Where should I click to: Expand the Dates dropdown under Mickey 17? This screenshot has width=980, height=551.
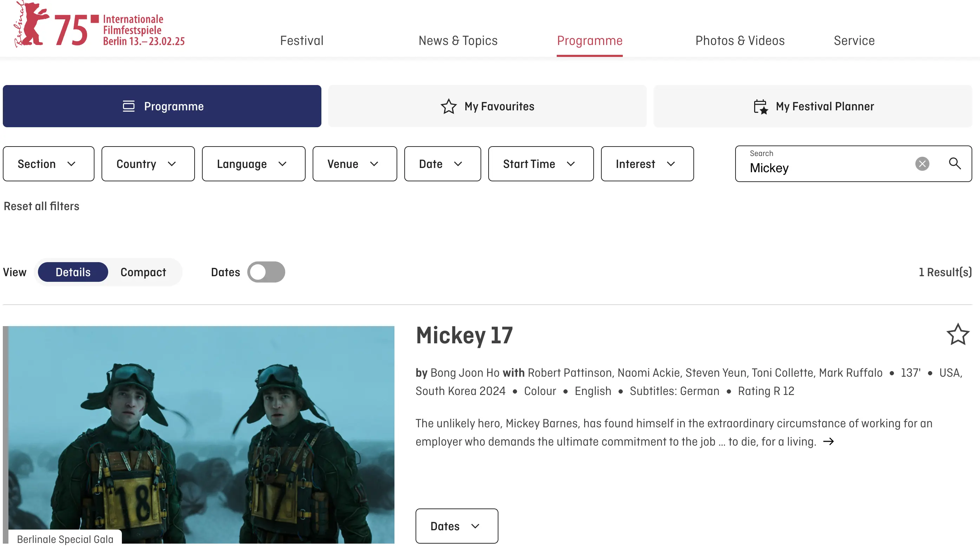pos(457,526)
